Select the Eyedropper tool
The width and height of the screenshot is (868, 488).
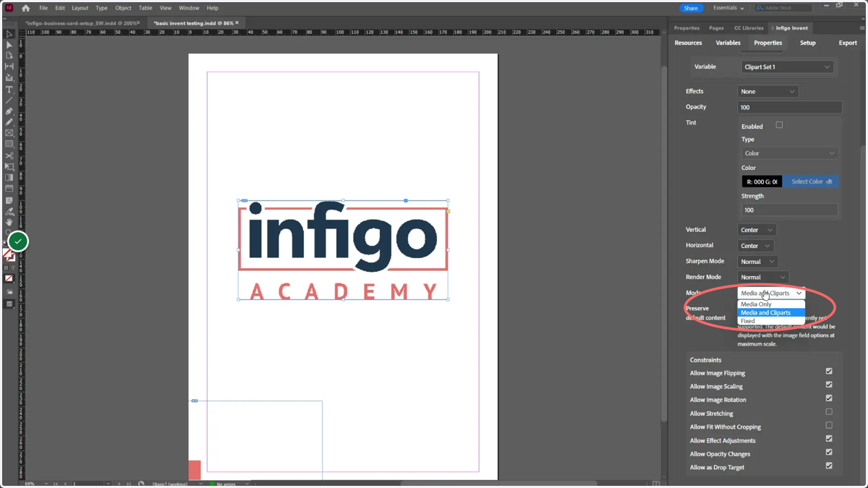(9, 212)
